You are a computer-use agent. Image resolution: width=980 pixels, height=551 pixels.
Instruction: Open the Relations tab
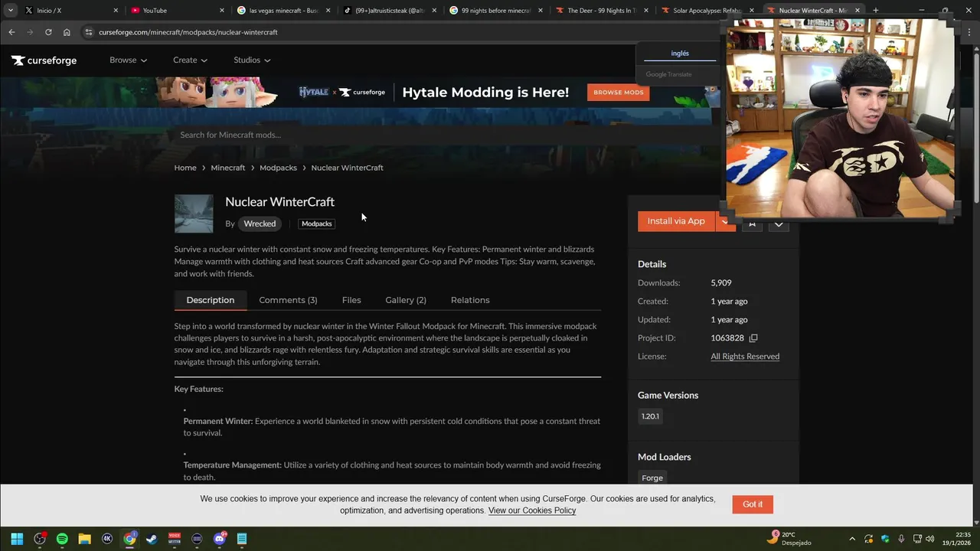(470, 300)
